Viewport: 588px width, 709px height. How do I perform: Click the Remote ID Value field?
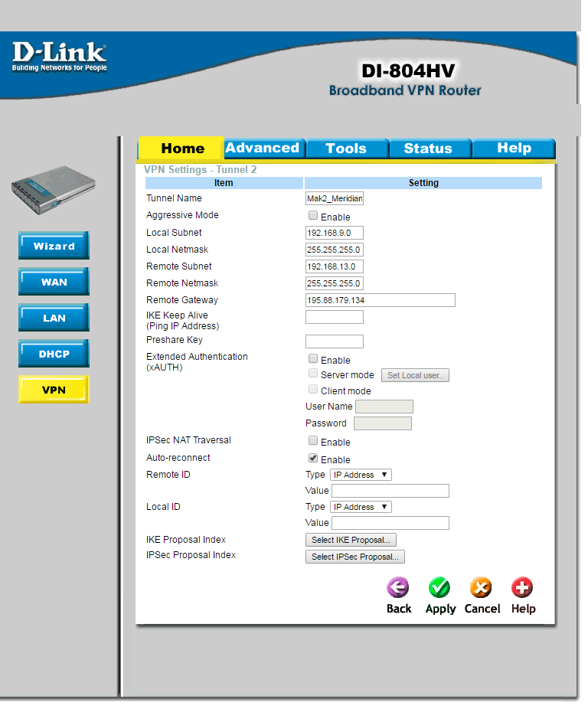tap(390, 491)
